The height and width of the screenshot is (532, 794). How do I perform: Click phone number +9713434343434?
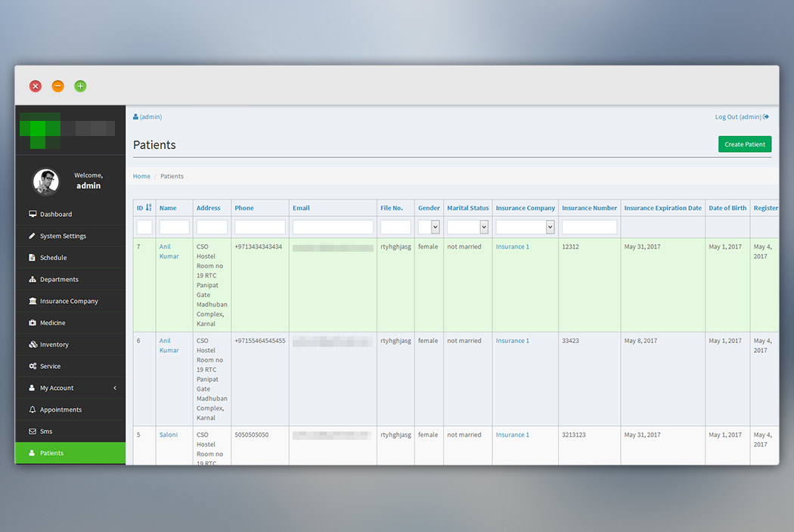tap(259, 246)
